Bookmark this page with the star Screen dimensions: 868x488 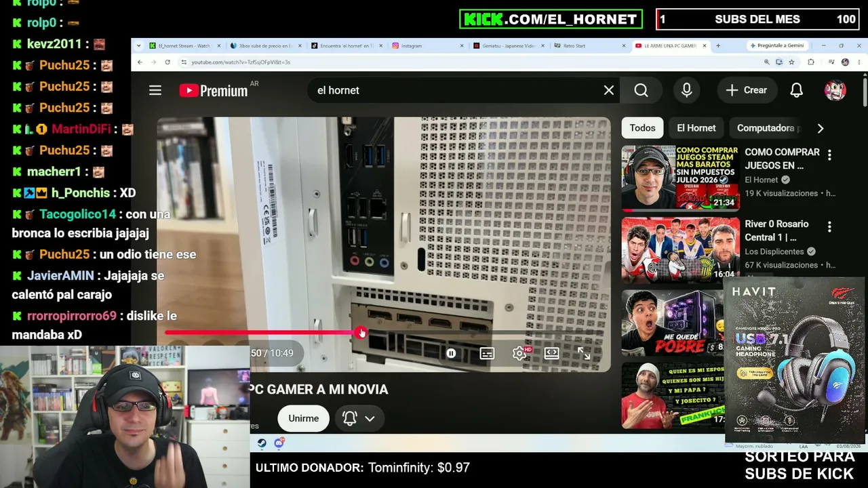(x=791, y=62)
